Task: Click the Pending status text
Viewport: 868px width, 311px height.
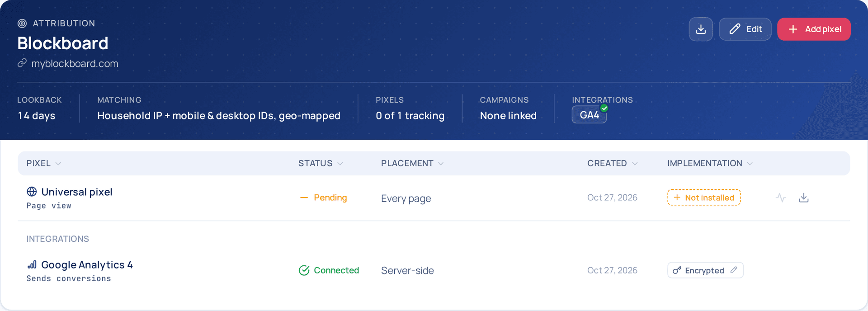Action: [330, 198]
